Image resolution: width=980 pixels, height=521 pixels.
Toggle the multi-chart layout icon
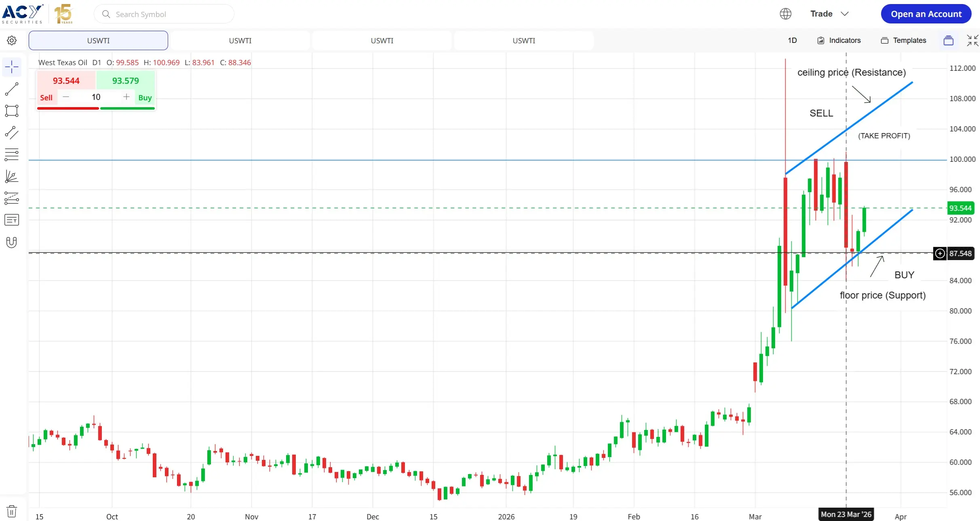(948, 40)
